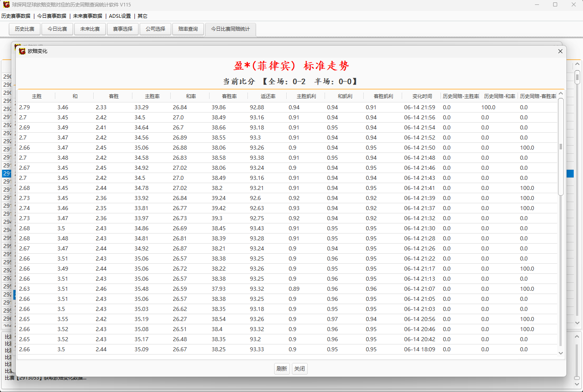Sort by the 主胜 column header
This screenshot has height=392, width=583.
point(37,96)
